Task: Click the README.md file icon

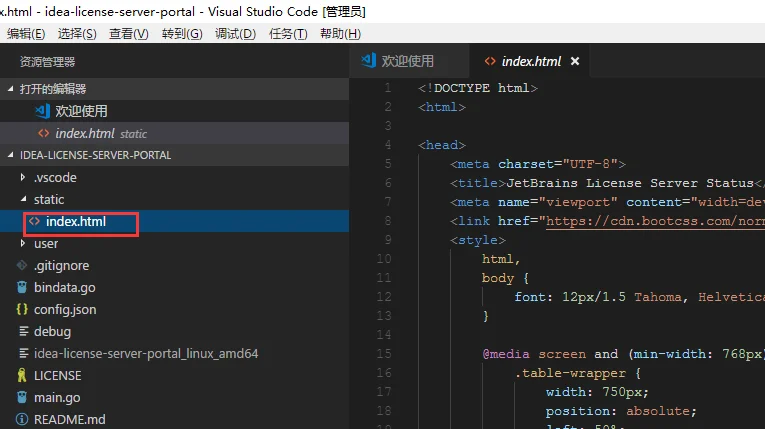Action: [22, 420]
